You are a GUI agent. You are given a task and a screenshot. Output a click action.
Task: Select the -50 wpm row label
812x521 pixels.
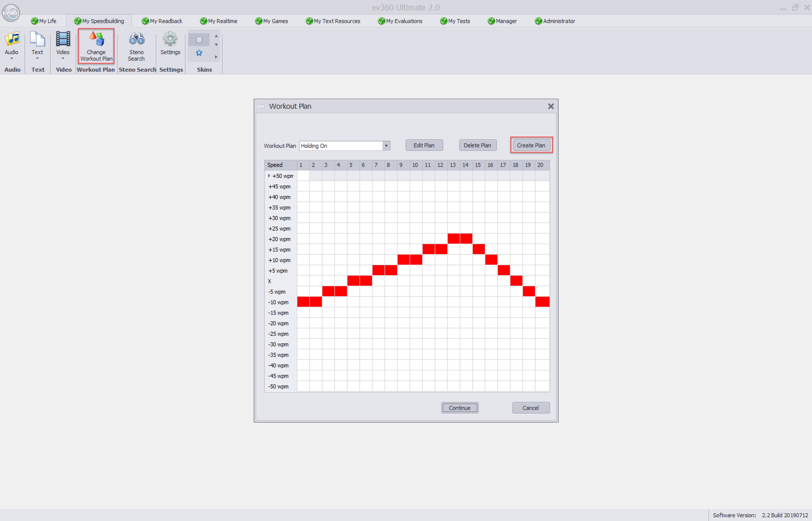[279, 387]
